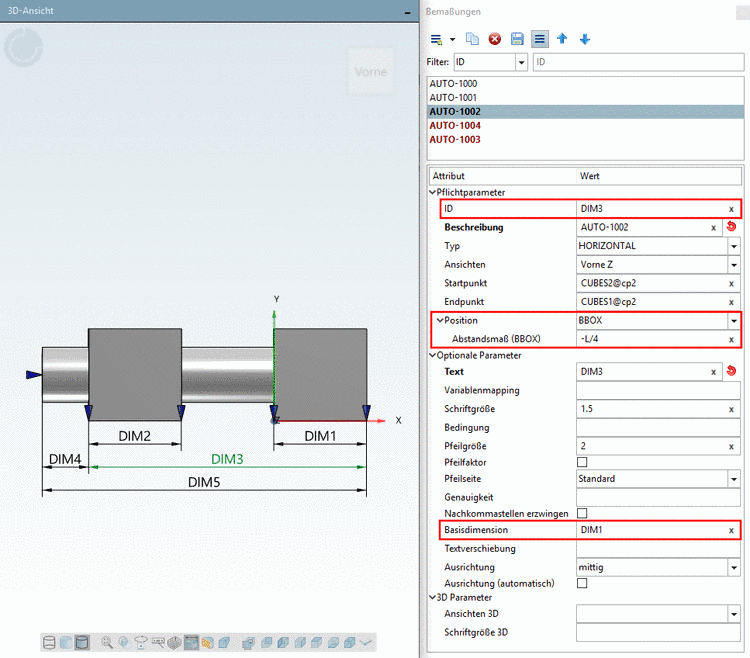Enable the Pfeilfaktor checkbox
Viewport: 750px width, 658px height.
tap(582, 462)
